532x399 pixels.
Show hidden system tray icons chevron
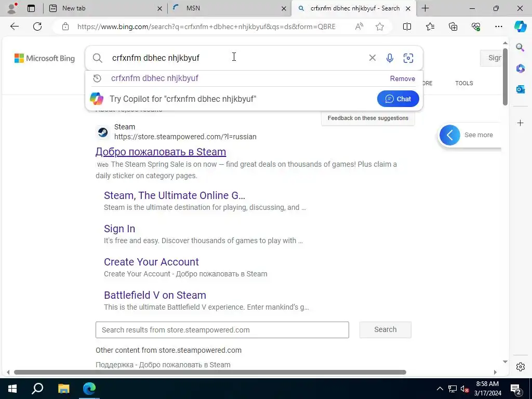[440, 389]
